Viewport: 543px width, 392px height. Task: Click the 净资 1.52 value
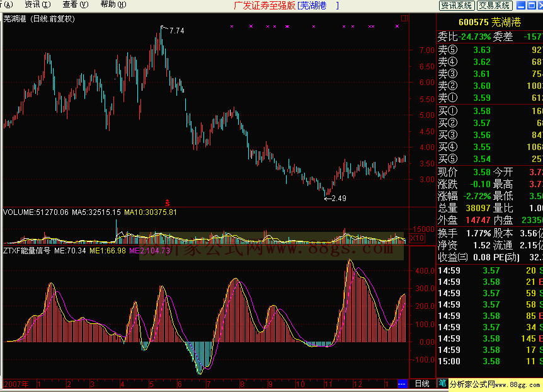[x=482, y=245]
